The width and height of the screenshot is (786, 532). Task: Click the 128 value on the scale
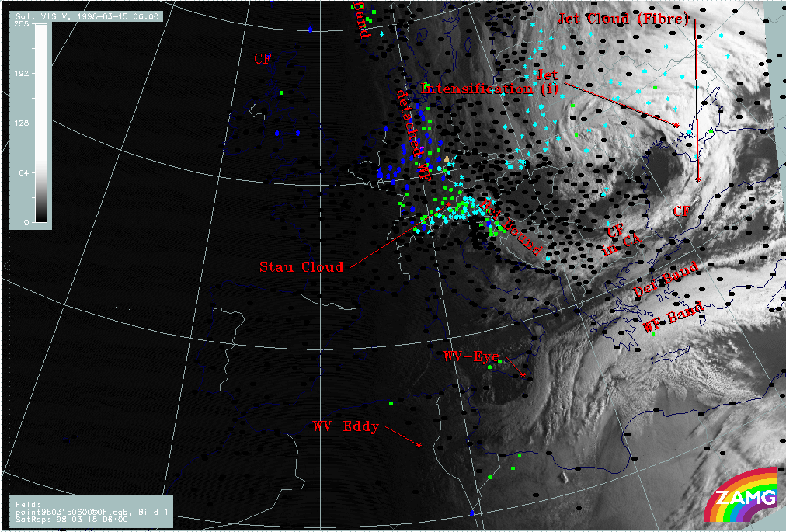click(21, 123)
